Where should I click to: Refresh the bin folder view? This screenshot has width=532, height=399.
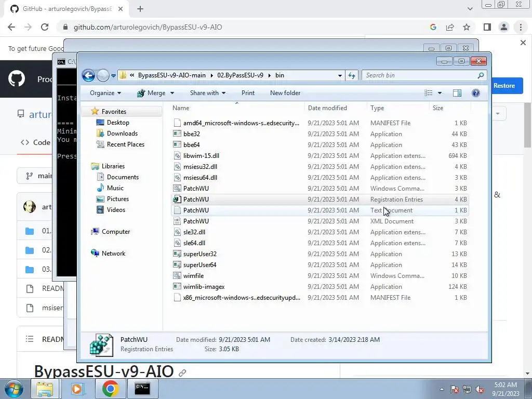click(x=352, y=75)
